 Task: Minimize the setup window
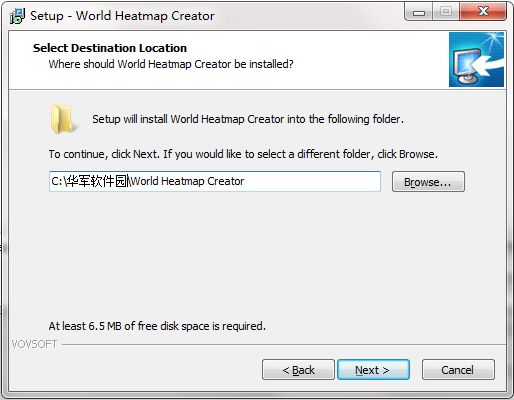tap(419, 12)
